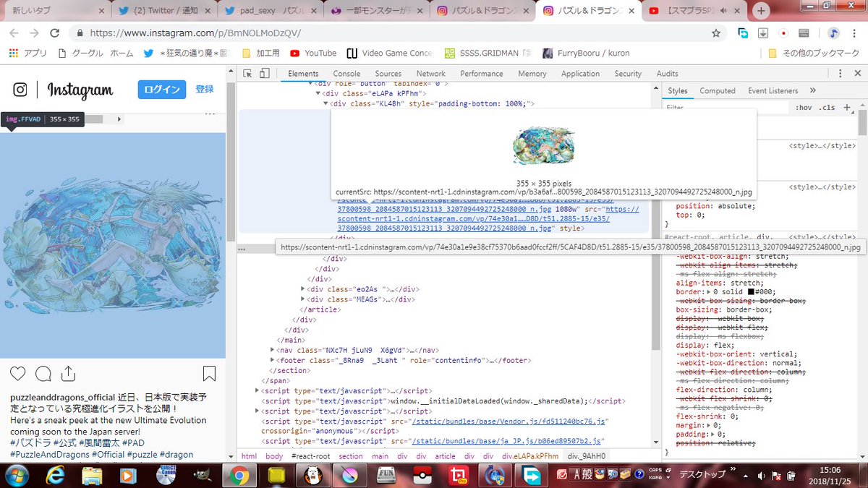Mute the audio on the スマブラSP tab
The width and height of the screenshot is (868, 488).
[x=723, y=11]
